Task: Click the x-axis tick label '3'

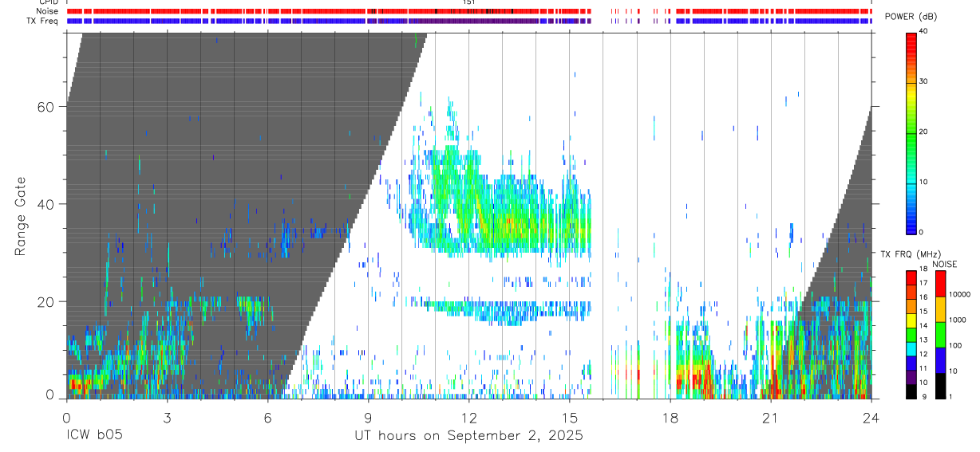Action: click(167, 417)
